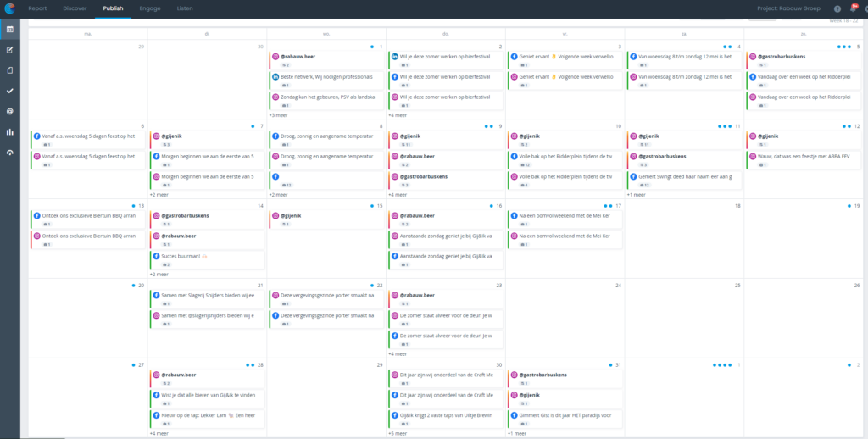Expand the '+5 meer' posts list
This screenshot has height=439, width=868.
398,433
